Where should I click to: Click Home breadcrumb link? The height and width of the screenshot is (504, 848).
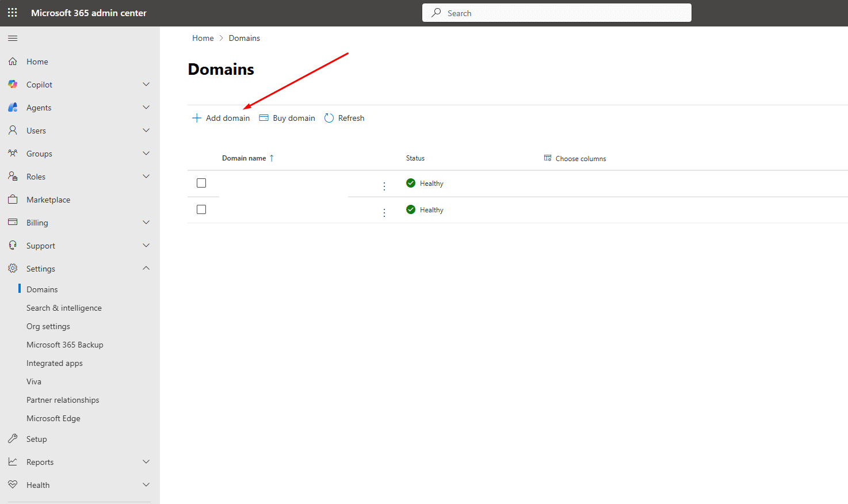(x=203, y=38)
